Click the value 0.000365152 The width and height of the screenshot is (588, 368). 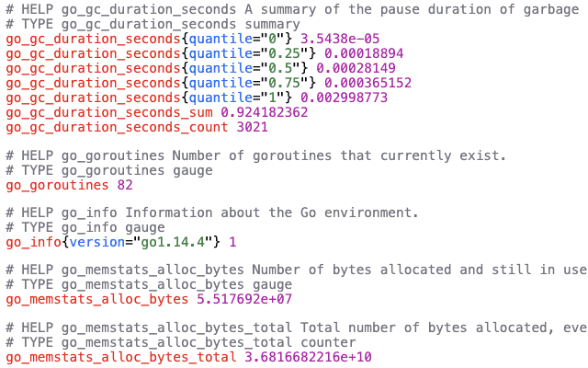(x=363, y=84)
